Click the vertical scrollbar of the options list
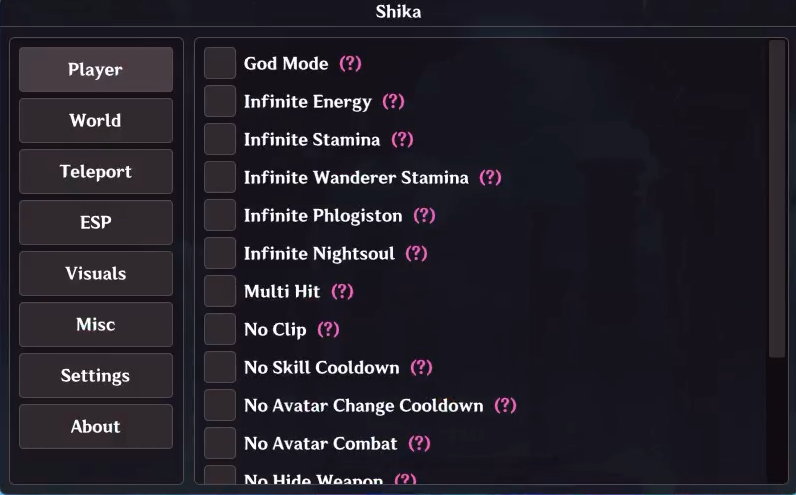796x495 pixels. (x=777, y=200)
